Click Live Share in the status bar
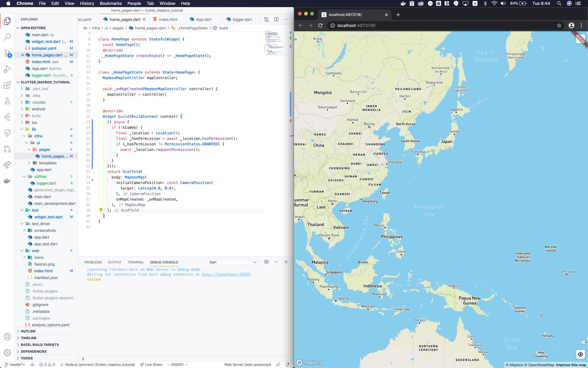The width and height of the screenshot is (588, 368). tap(150, 365)
